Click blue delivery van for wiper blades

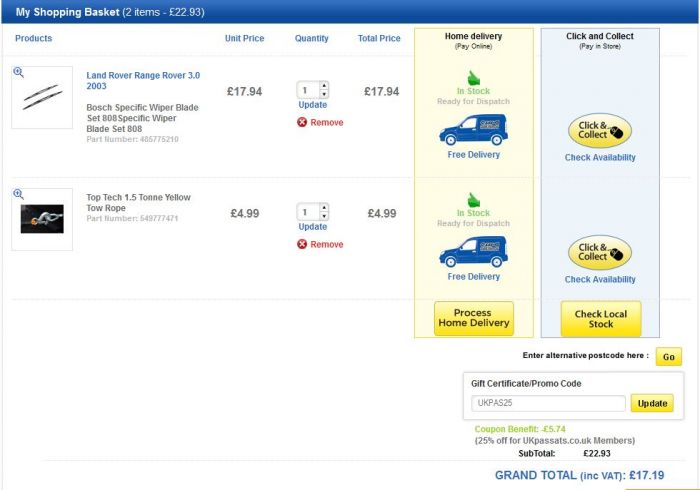[x=474, y=130]
